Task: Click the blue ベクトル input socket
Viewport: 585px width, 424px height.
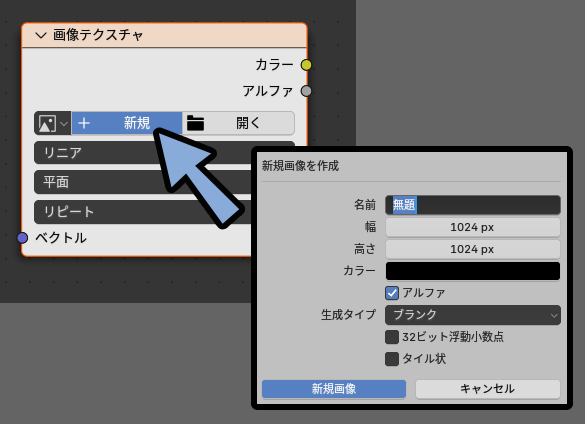Action: pyautogui.click(x=22, y=238)
